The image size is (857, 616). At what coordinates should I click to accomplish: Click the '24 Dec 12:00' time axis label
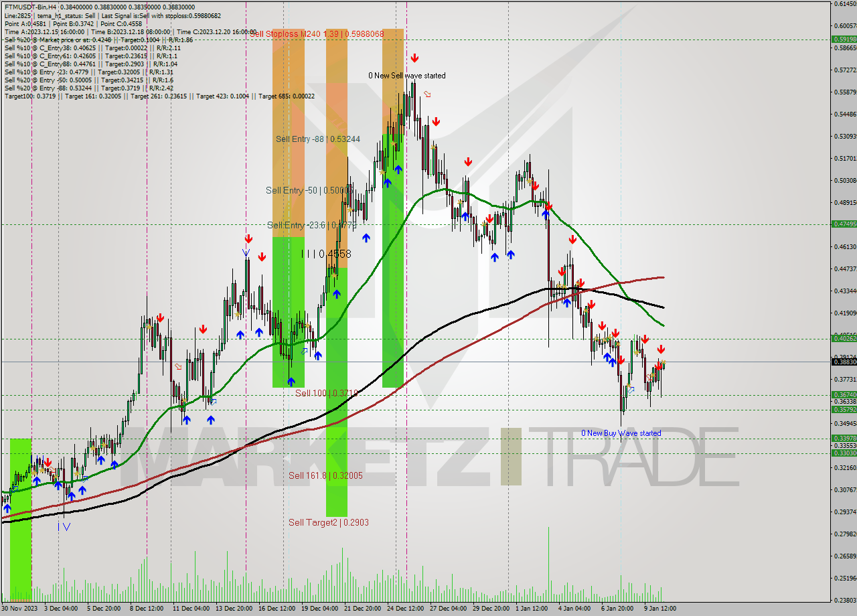(406, 609)
